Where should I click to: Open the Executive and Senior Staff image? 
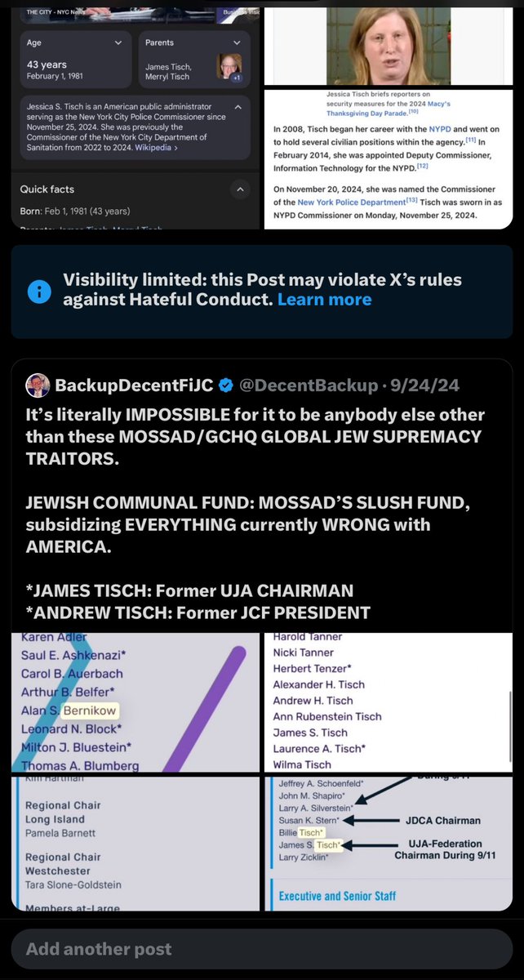tap(389, 843)
